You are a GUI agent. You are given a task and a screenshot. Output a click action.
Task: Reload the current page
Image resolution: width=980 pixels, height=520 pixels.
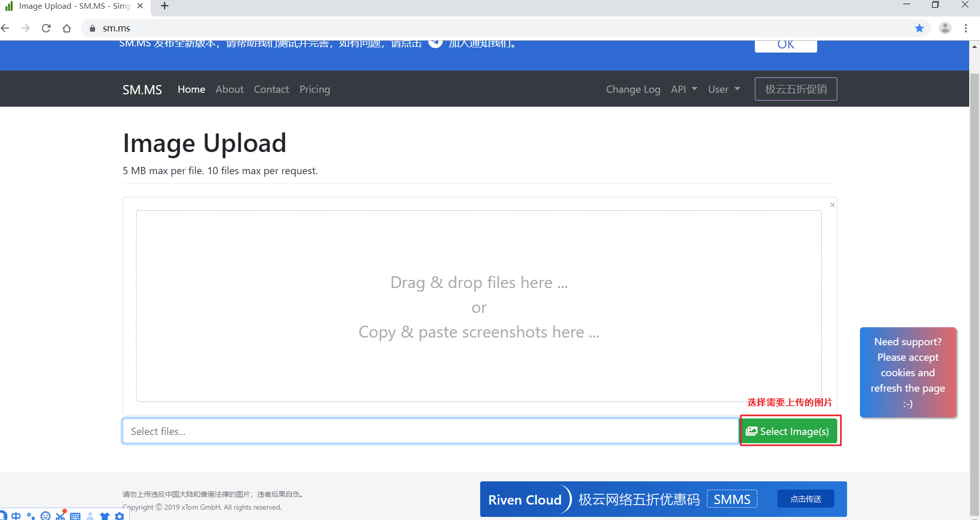(x=46, y=28)
